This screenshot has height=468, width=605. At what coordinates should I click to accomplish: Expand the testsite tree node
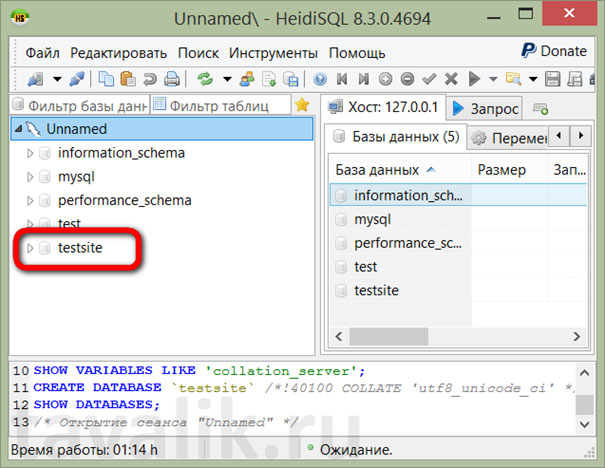[x=30, y=248]
